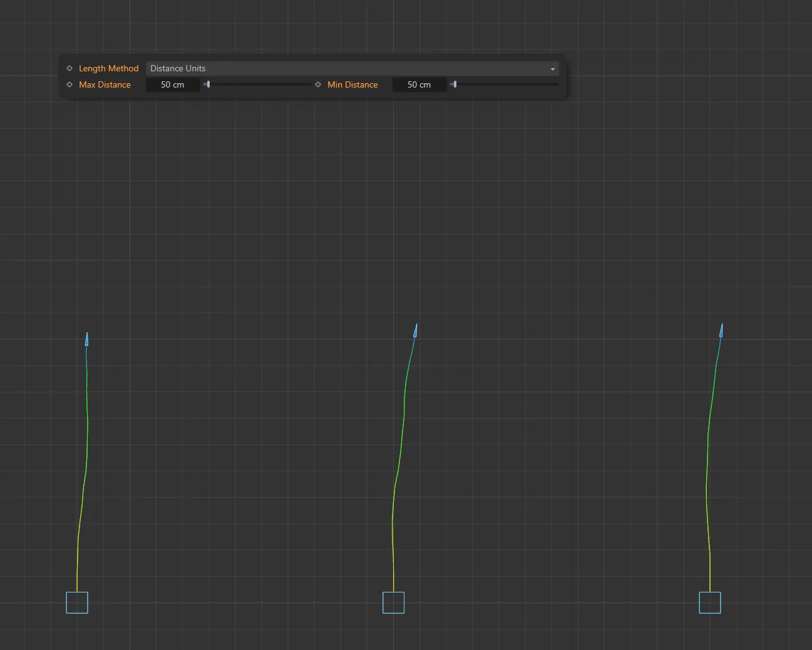Click the Max Distance keyframe diamond icon

[x=69, y=84]
